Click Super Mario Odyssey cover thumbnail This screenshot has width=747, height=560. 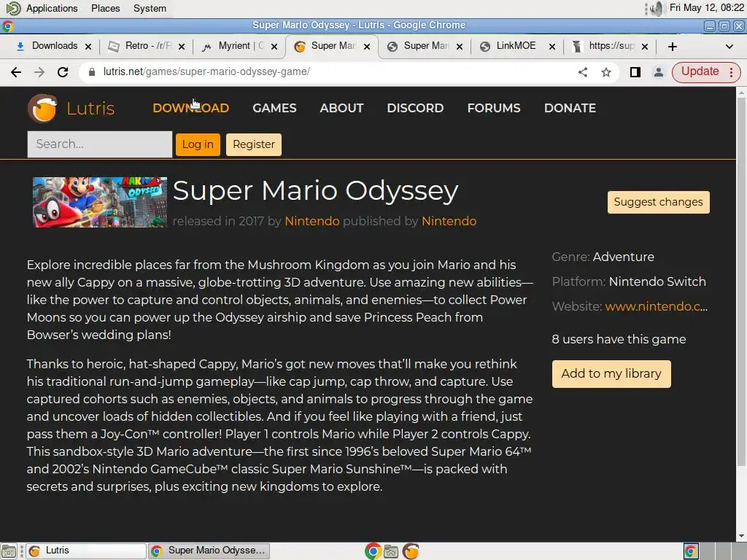(x=99, y=203)
